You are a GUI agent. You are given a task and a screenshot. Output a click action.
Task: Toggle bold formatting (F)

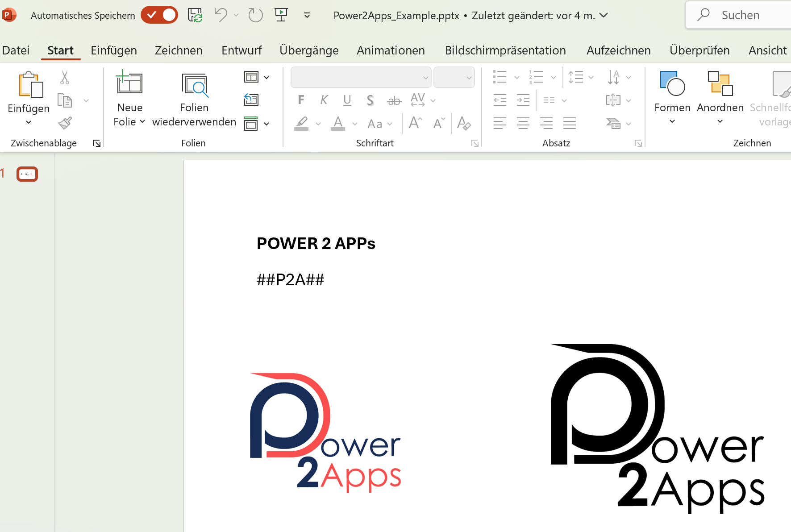point(301,100)
